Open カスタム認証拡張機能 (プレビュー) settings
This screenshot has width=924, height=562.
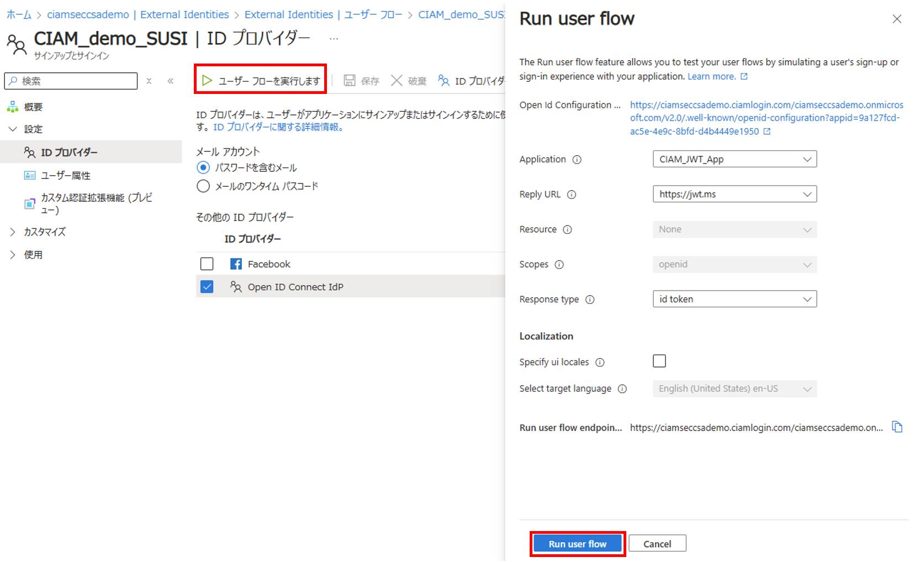pyautogui.click(x=29, y=203)
